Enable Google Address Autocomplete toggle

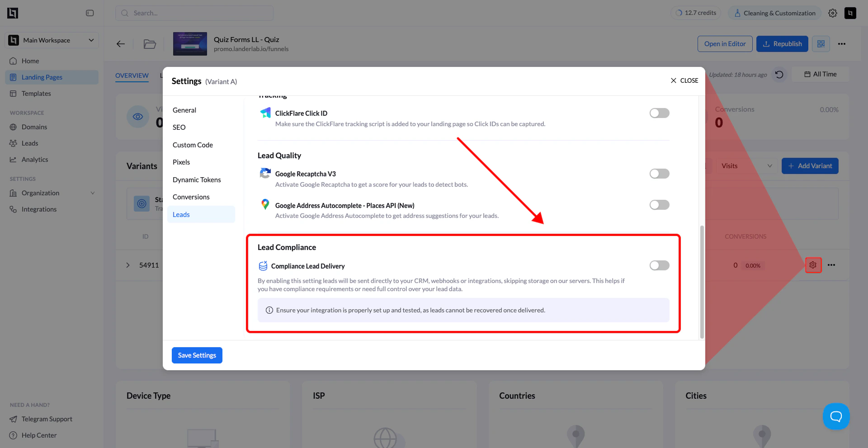point(660,205)
